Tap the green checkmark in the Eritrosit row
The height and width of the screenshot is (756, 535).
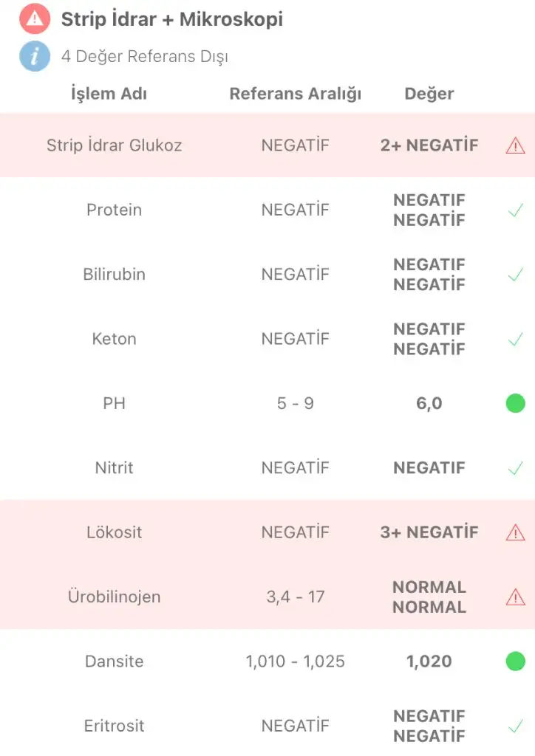(x=515, y=726)
